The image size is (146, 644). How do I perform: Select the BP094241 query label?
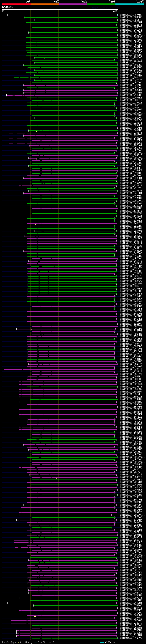8,7
